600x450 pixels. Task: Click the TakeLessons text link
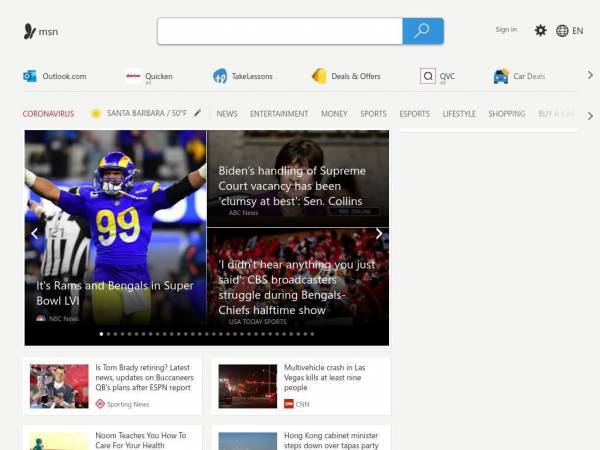[x=252, y=76]
